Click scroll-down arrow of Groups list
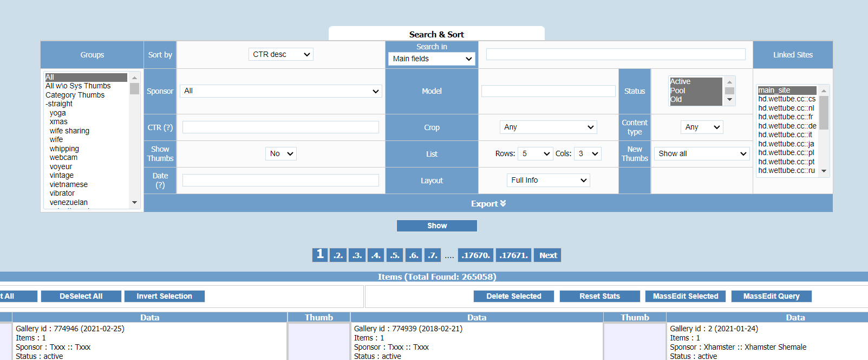Image resolution: width=868 pixels, height=360 pixels. click(x=134, y=202)
